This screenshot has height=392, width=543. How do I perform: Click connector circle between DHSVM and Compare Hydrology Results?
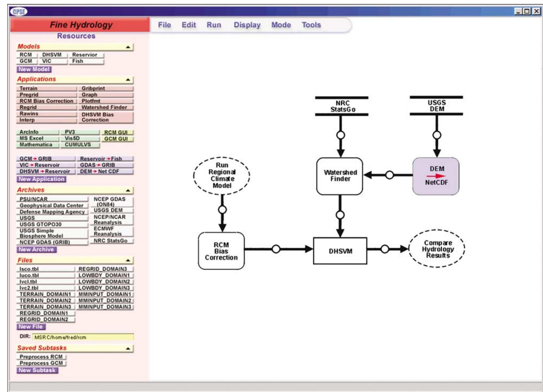pyautogui.click(x=385, y=249)
